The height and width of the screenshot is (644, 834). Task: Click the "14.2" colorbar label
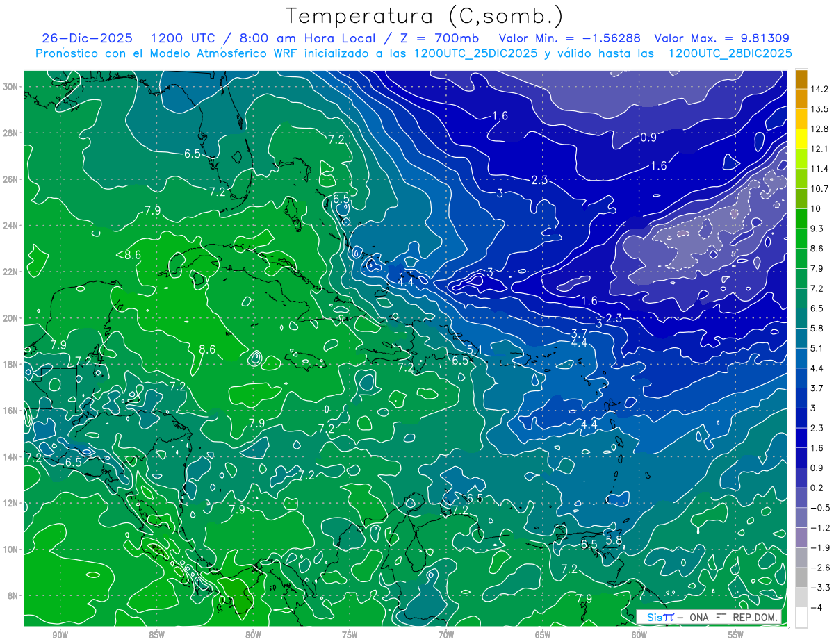[x=820, y=89]
